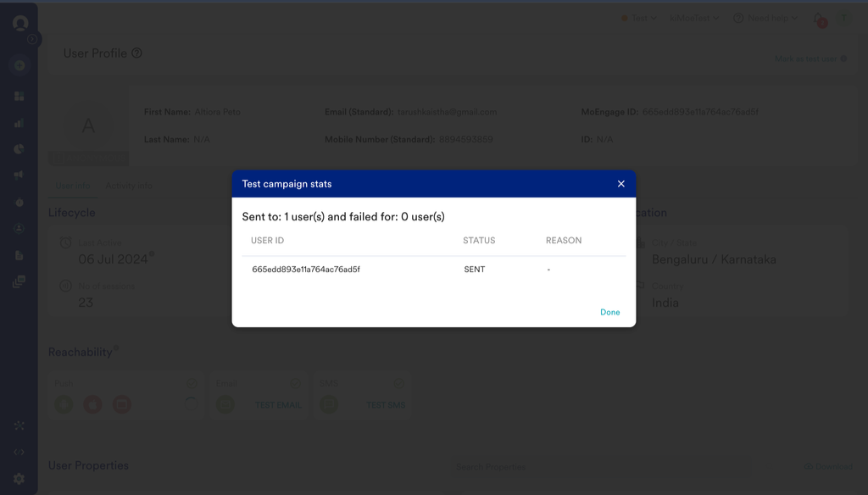This screenshot has width=868, height=495.
Task: Click the sidebar pie chart segments icon
Action: [19, 149]
